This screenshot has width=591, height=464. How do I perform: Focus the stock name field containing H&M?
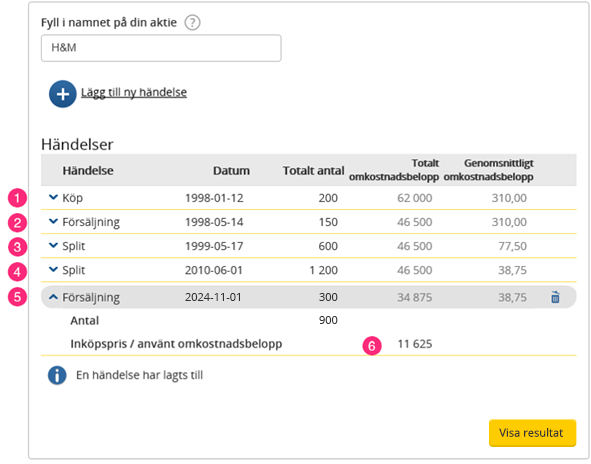click(x=161, y=48)
